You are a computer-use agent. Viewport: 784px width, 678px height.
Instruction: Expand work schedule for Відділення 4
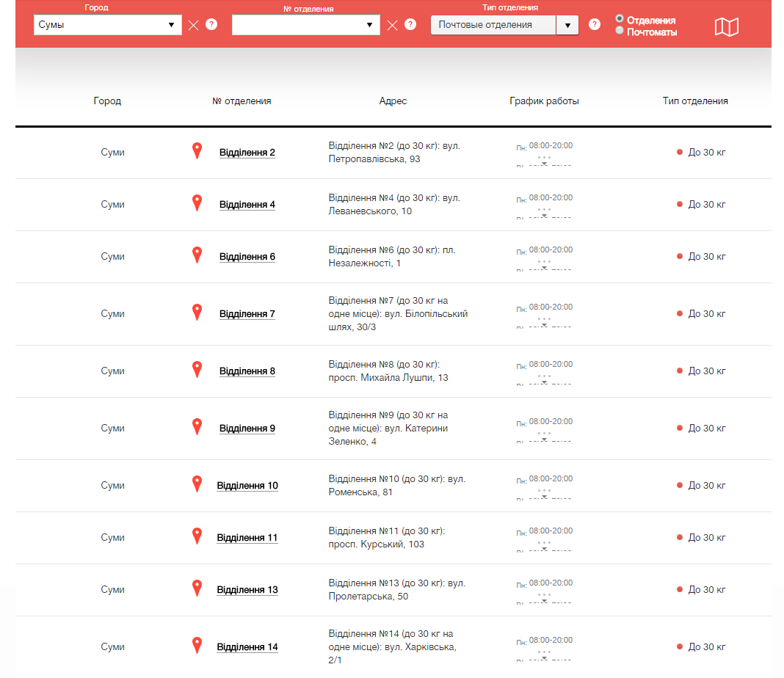(544, 212)
